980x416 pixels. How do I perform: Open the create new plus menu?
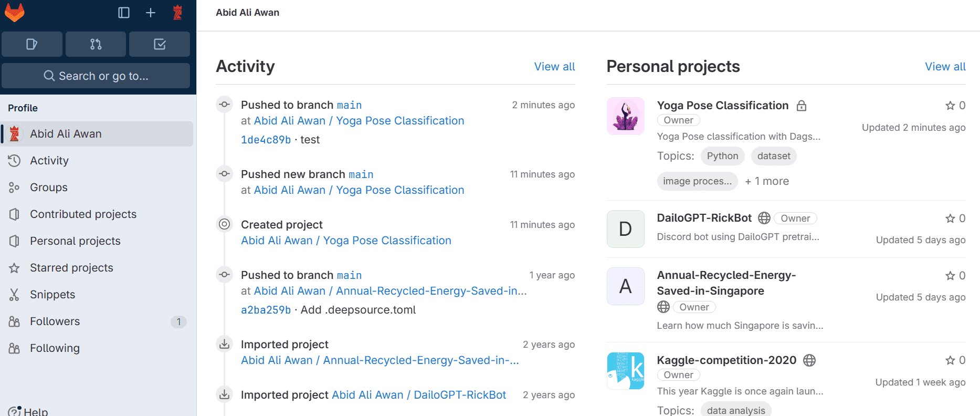(x=151, y=13)
